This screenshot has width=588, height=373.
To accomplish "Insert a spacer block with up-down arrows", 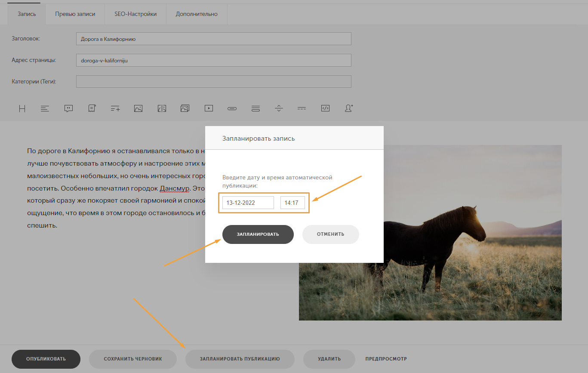I will pyautogui.click(x=279, y=108).
